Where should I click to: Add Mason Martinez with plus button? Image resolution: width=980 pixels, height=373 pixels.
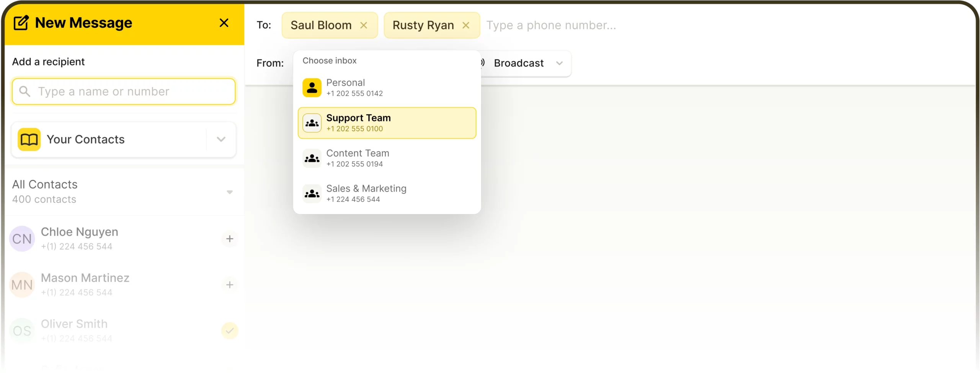click(230, 285)
